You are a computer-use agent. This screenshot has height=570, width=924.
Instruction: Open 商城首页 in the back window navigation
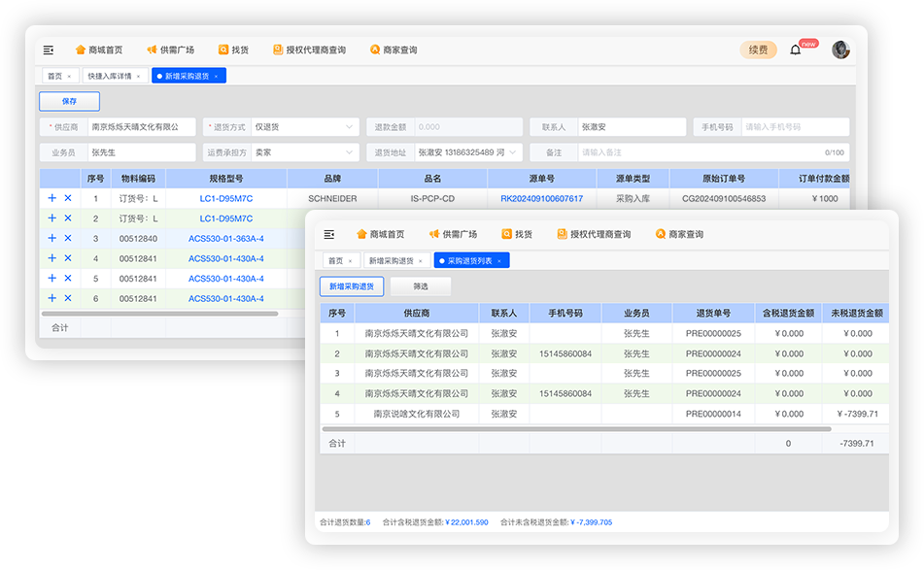99,50
